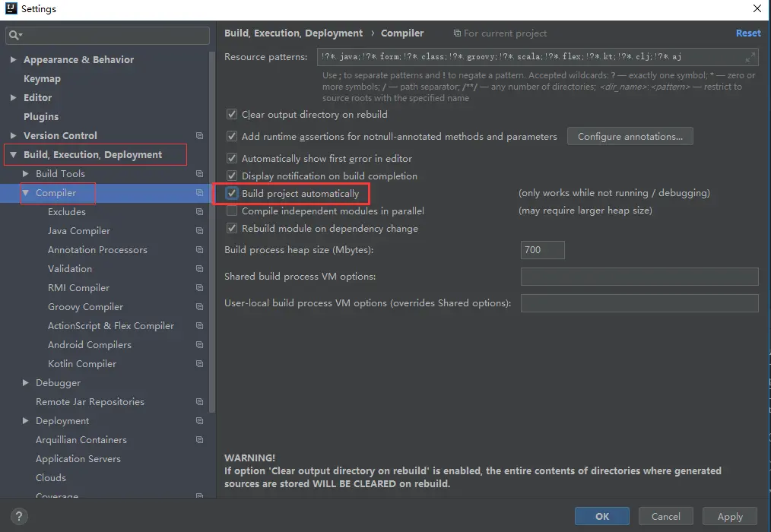Click the Cancel button
771x532 pixels.
666,516
